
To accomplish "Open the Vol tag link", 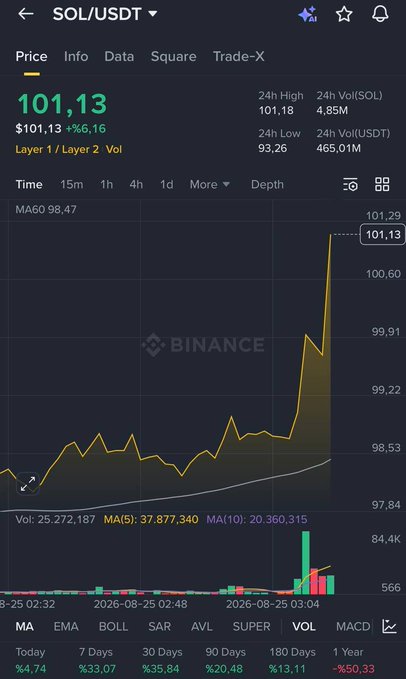I will pyautogui.click(x=114, y=149).
